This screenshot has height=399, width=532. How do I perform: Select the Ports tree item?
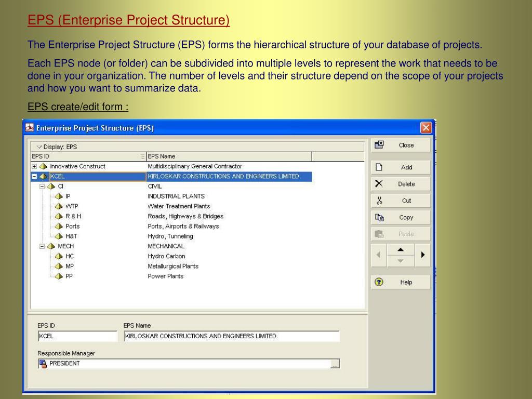coord(73,227)
